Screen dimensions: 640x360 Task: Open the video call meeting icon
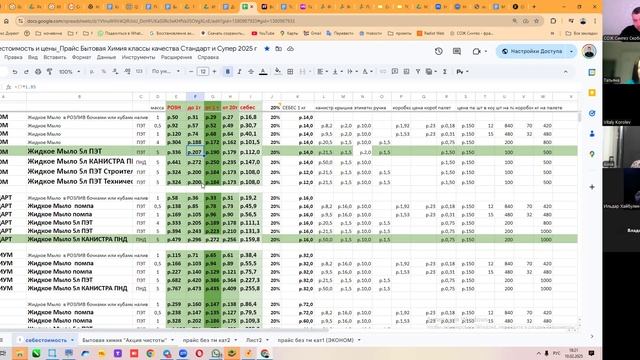(x=477, y=51)
